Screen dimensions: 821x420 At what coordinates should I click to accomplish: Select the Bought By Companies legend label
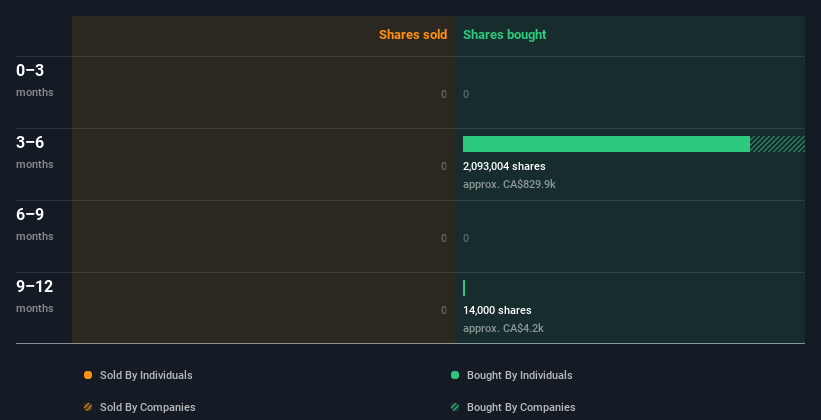(521, 407)
